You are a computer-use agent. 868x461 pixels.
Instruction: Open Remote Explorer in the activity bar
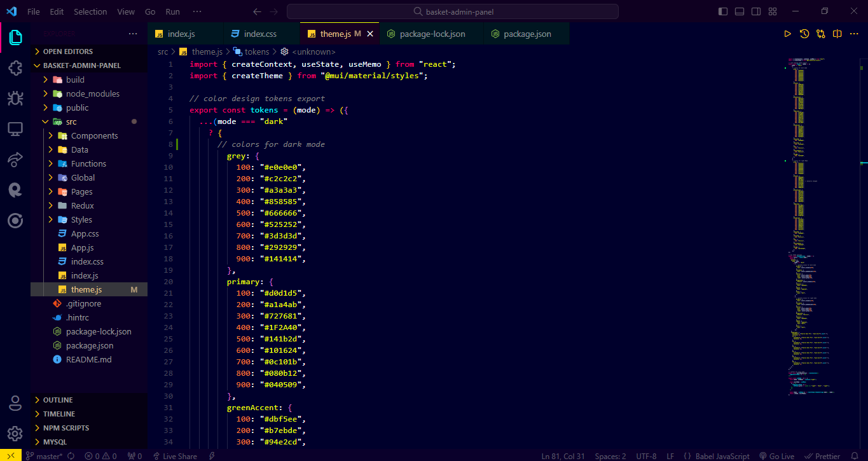(15, 128)
